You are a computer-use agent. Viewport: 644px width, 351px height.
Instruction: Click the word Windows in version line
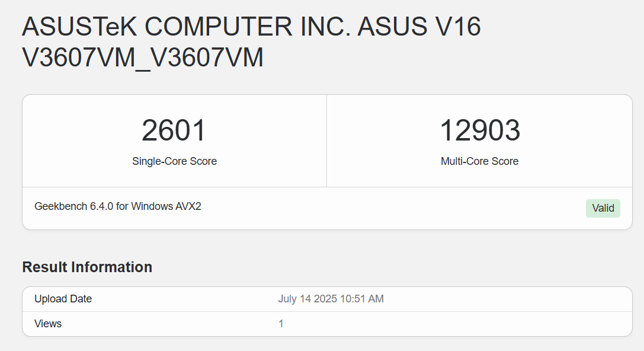(151, 206)
